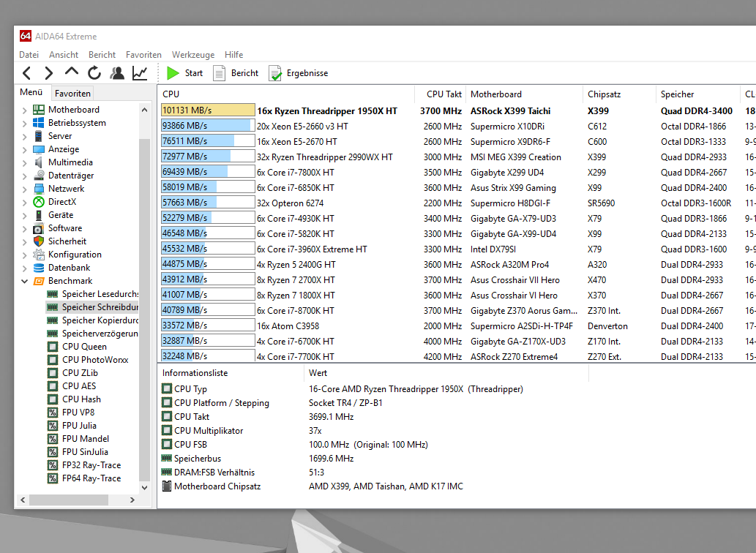This screenshot has width=756, height=553.
Task: Start the benchmark with the Start button
Action: click(184, 72)
